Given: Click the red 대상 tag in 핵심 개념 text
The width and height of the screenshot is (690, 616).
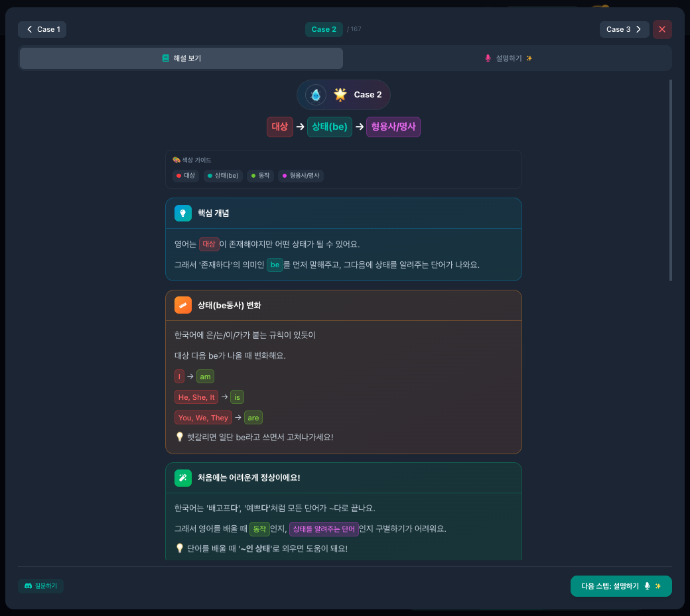Looking at the screenshot, I should [209, 244].
